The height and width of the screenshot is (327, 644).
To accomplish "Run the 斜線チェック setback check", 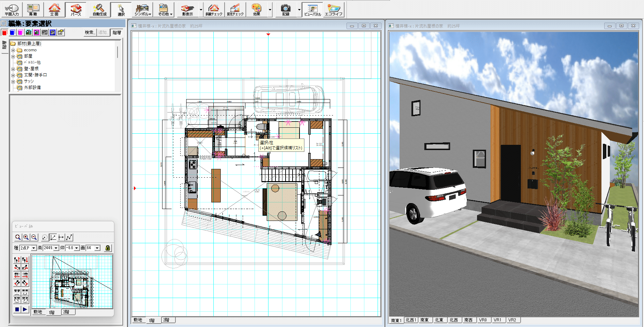I will [x=214, y=9].
